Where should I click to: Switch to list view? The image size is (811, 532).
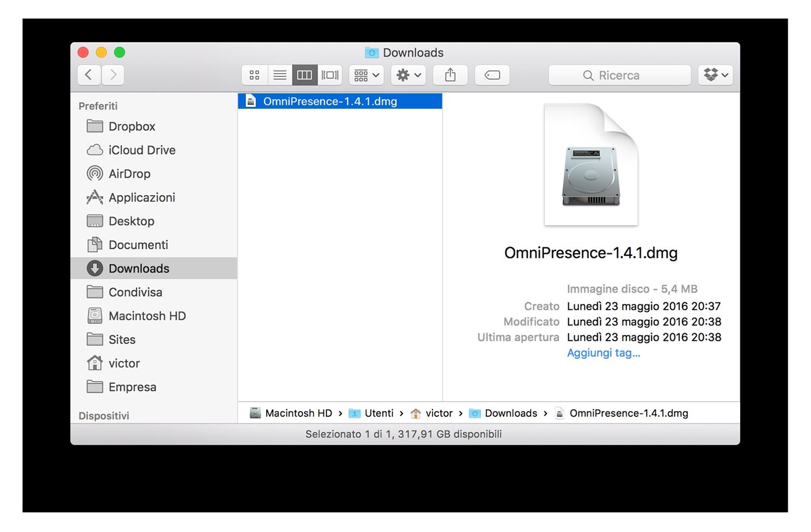(280, 75)
